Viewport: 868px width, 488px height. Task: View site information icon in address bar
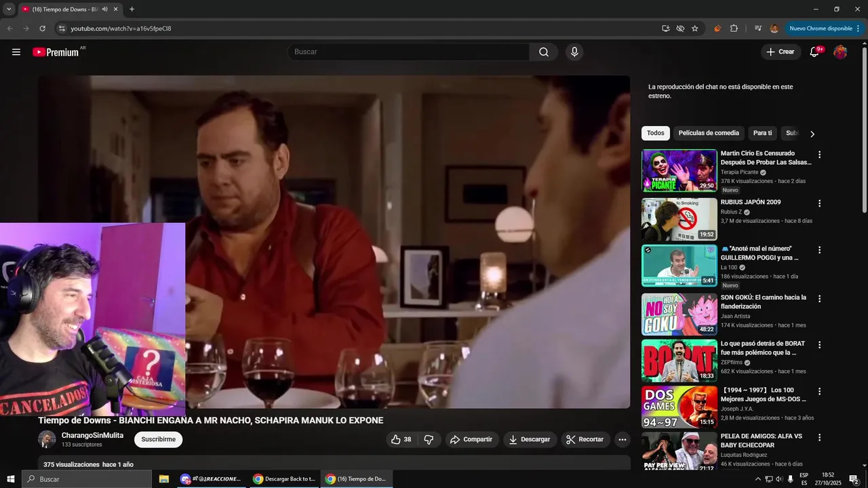[x=62, y=28]
